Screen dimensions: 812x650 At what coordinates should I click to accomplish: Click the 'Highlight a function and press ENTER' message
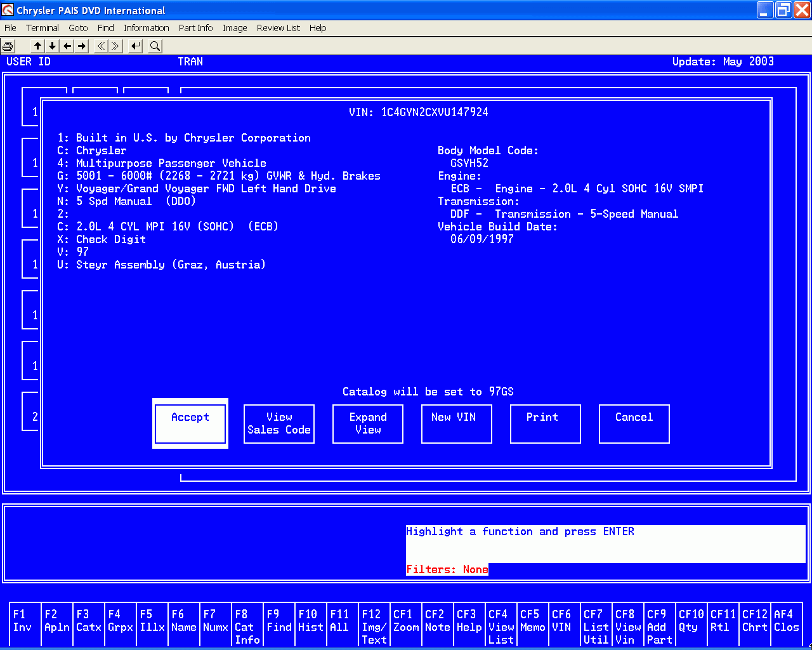click(x=520, y=531)
